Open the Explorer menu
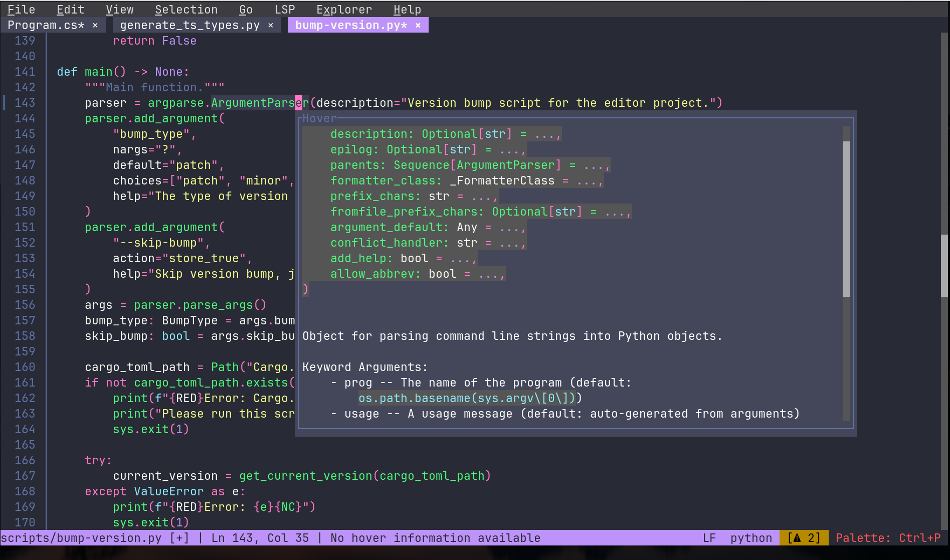 click(344, 10)
